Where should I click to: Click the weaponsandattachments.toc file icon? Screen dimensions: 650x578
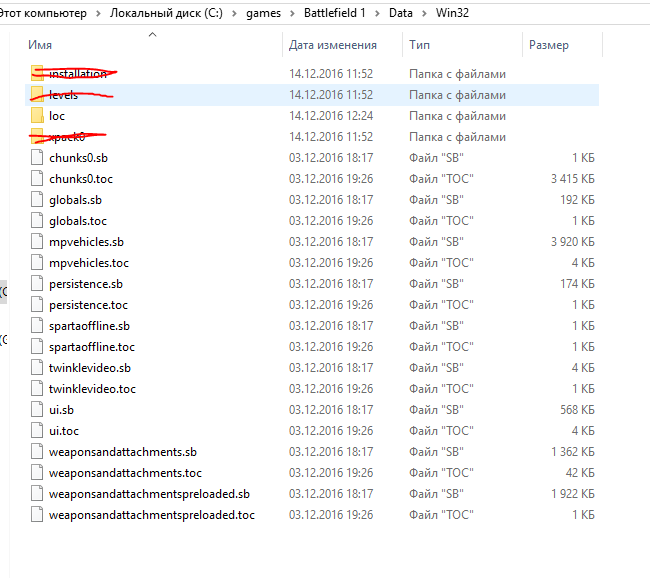coord(37,472)
